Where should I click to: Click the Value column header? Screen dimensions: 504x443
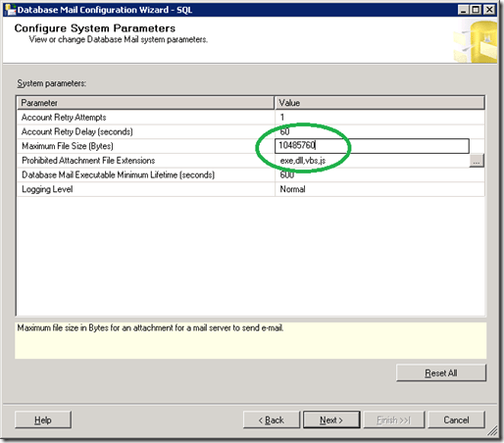tap(379, 103)
